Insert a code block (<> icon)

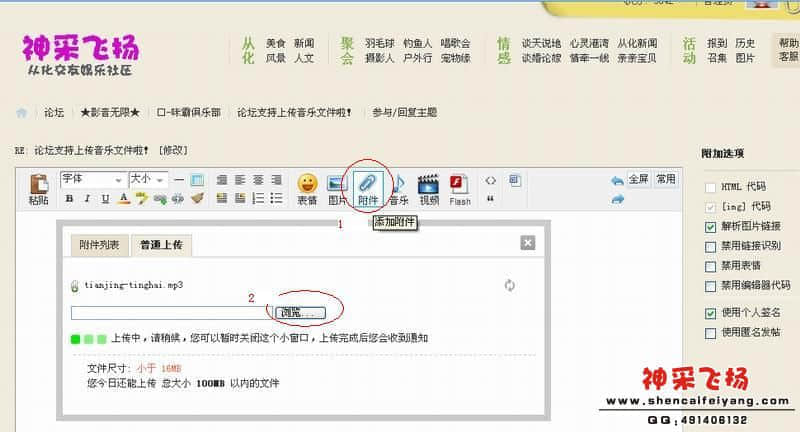490,180
